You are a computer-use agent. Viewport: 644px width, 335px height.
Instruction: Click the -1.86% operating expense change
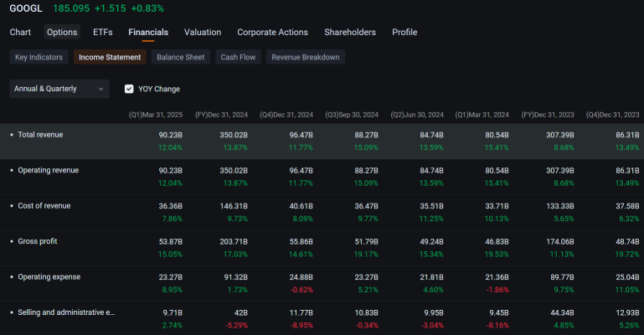pyautogui.click(x=497, y=290)
